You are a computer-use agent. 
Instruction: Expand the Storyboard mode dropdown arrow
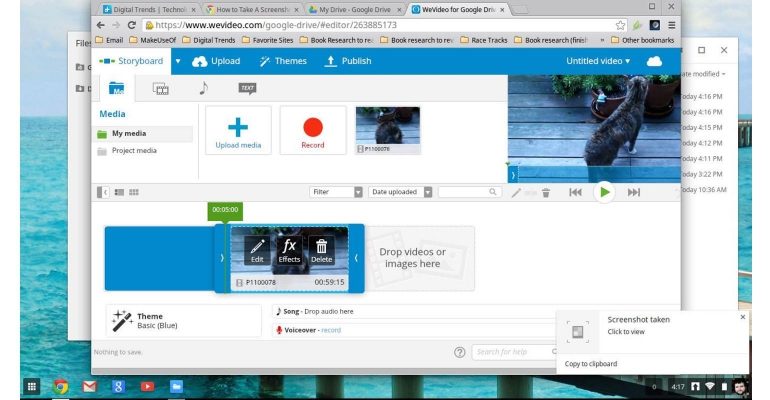pos(178,61)
